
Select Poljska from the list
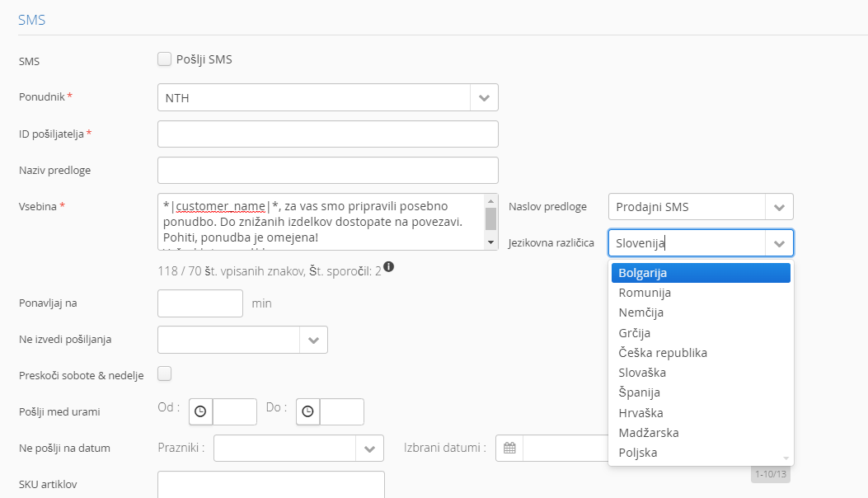tap(701, 453)
